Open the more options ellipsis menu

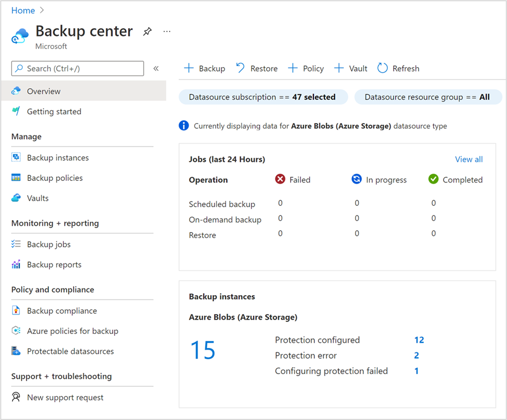(x=167, y=32)
